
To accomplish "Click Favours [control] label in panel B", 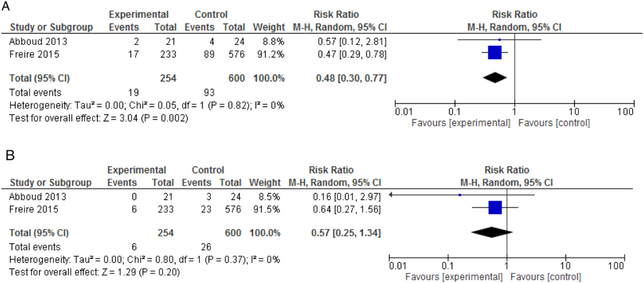I will tap(545, 277).
